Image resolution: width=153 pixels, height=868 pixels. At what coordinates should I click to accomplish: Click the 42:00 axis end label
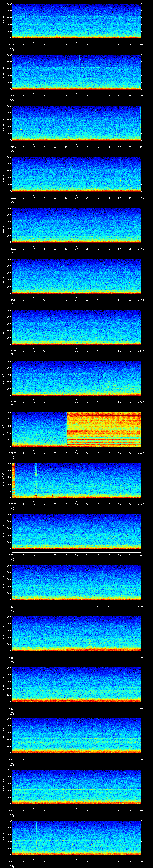141,657
